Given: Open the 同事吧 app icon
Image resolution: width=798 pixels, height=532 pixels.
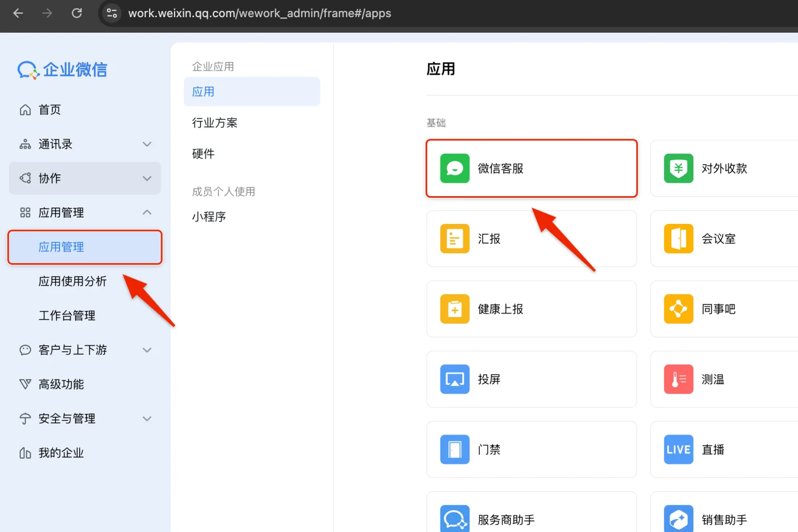Looking at the screenshot, I should pyautogui.click(x=679, y=309).
